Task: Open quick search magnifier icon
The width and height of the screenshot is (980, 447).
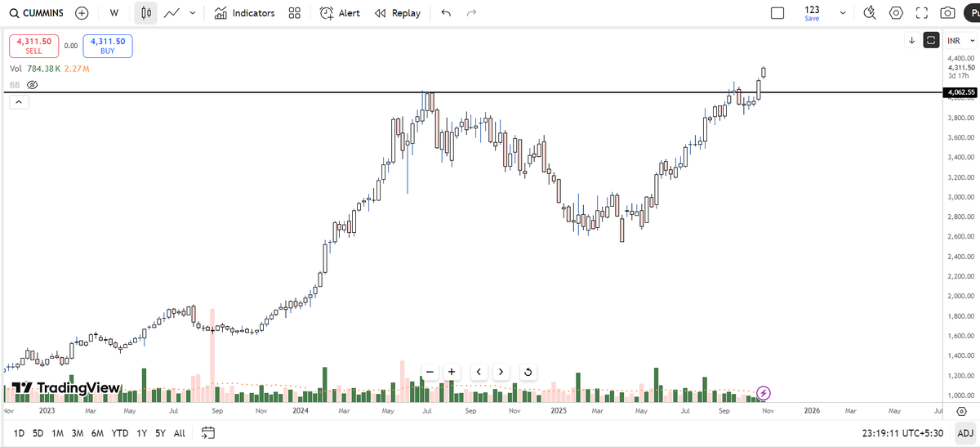Action: point(870,13)
